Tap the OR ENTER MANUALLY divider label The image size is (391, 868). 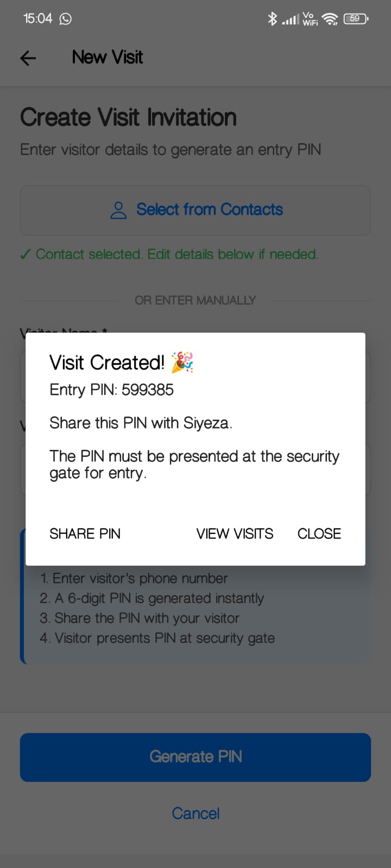click(195, 300)
